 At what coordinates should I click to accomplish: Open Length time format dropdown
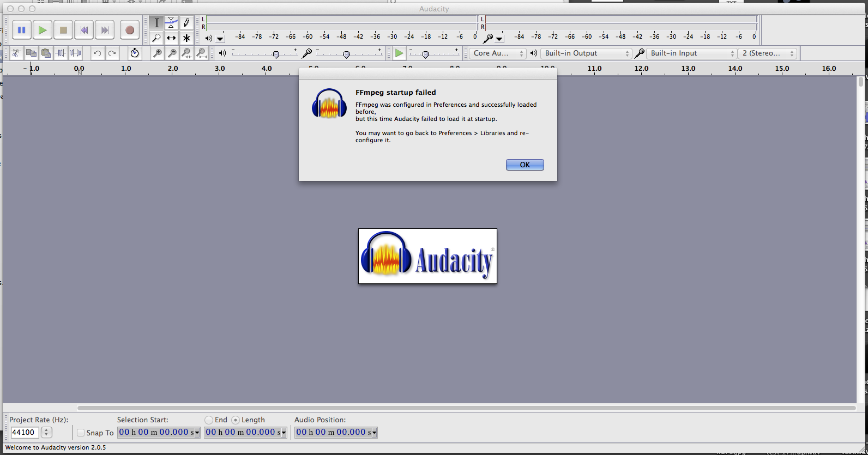click(284, 433)
